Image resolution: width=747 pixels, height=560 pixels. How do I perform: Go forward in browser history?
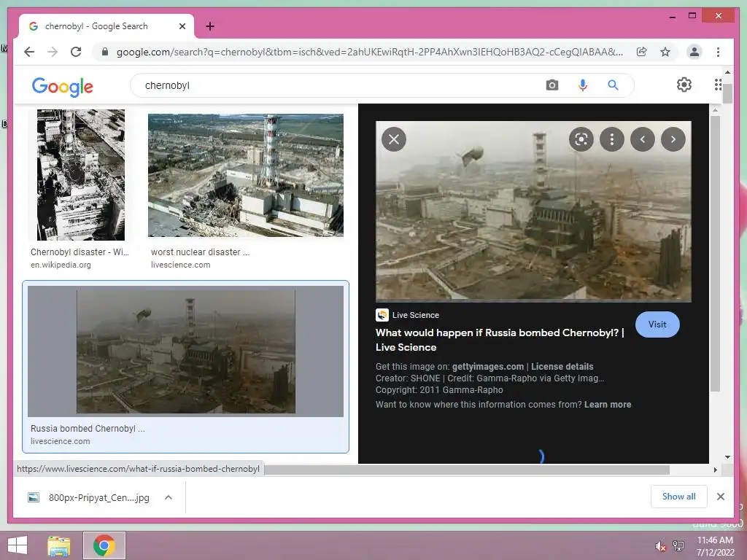pyautogui.click(x=53, y=52)
